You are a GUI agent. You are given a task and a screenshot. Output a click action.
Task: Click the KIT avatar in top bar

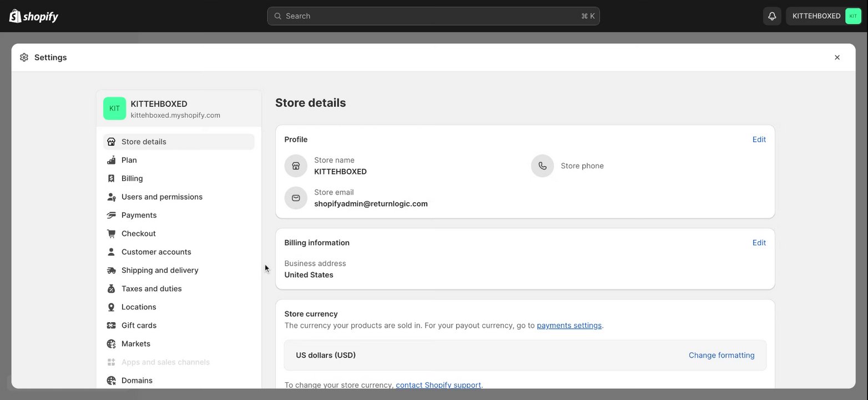pos(853,16)
